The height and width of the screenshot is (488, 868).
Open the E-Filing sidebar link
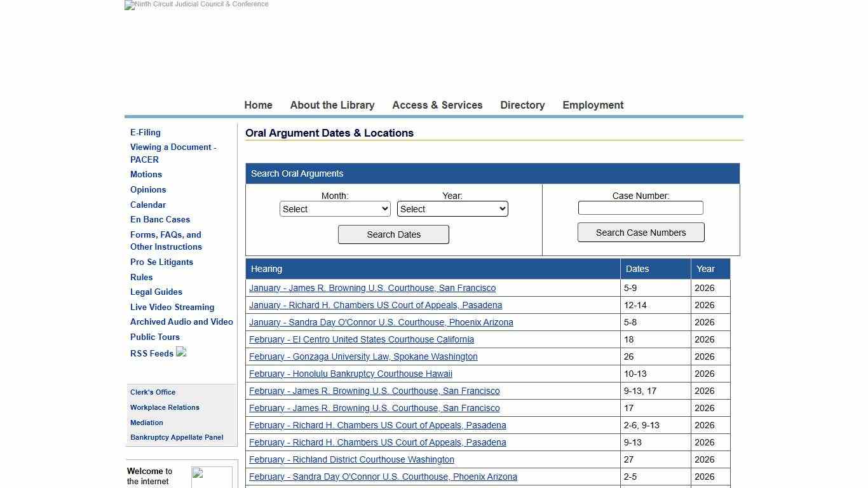coord(145,132)
